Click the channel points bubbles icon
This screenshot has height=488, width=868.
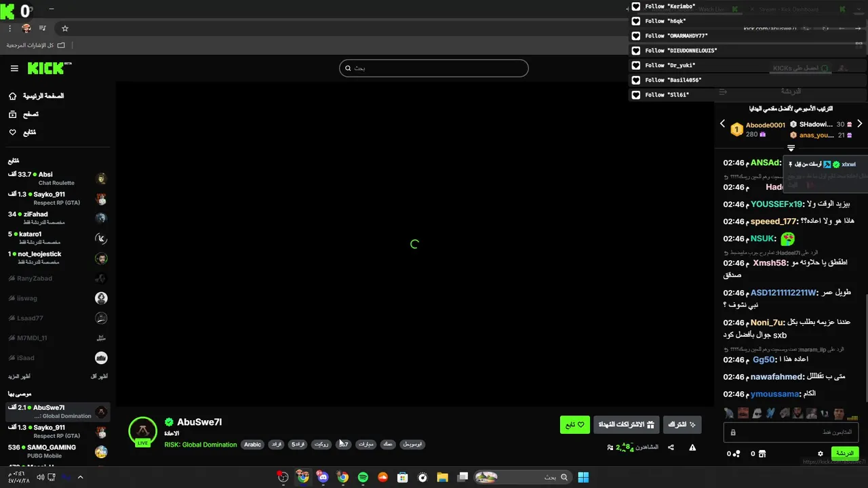coord(737,453)
